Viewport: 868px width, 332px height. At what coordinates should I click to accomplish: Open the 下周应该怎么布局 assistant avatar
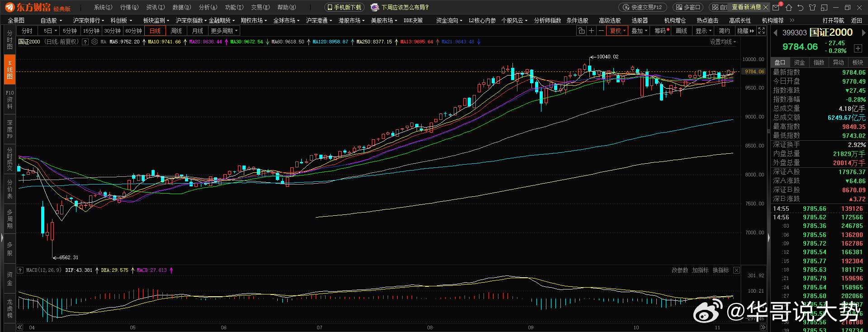[x=375, y=7]
